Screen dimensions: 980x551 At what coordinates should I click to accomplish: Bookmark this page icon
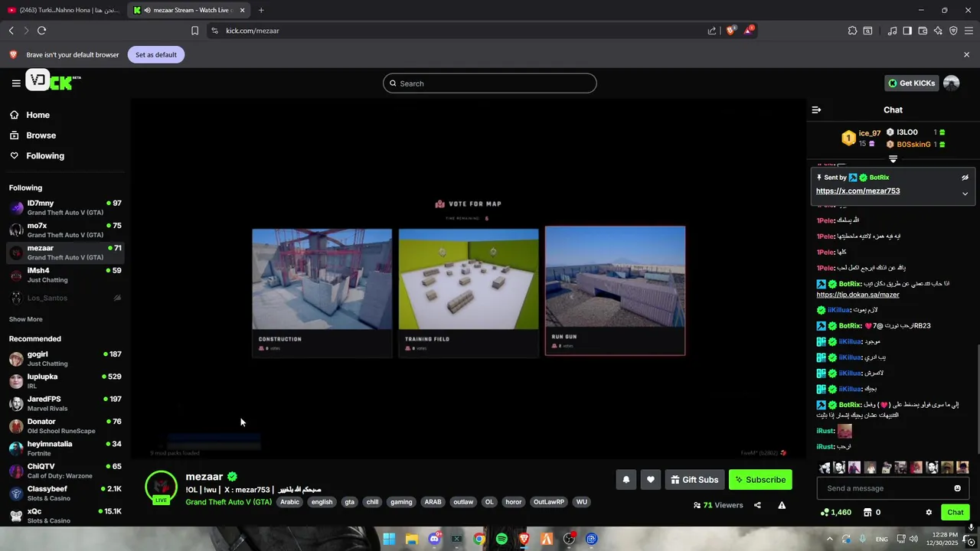tap(194, 31)
